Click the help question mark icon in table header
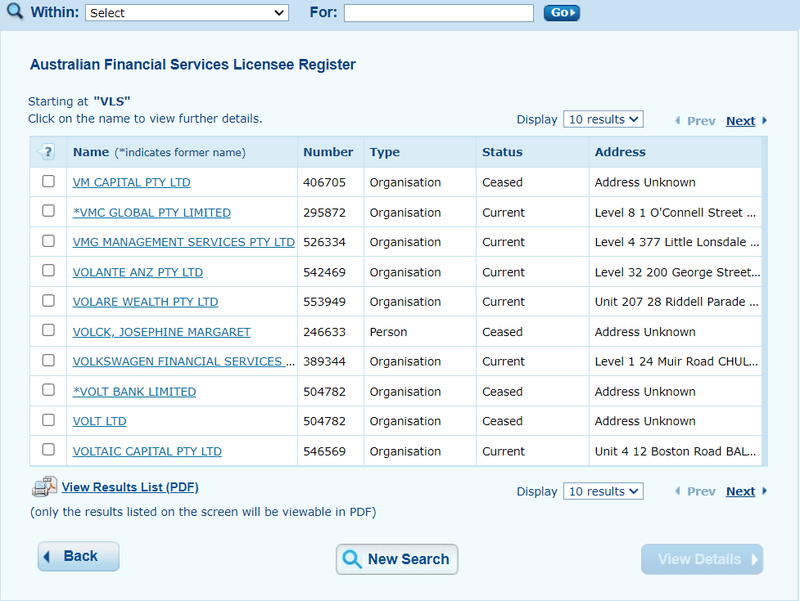Viewport: 800px width, 601px height. coord(47,152)
